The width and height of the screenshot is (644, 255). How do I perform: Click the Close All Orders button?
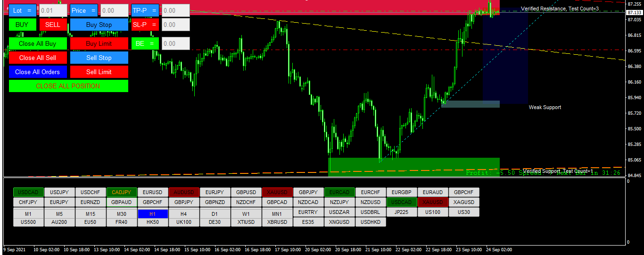[x=37, y=72]
